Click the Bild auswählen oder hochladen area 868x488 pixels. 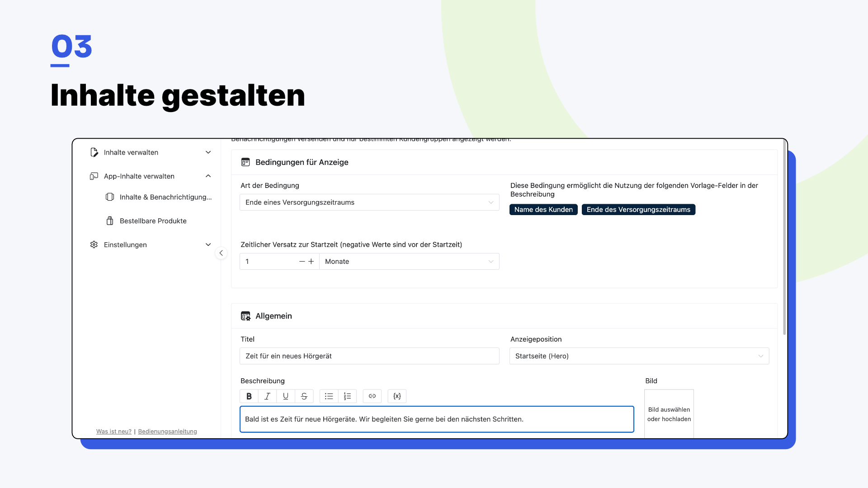(669, 414)
